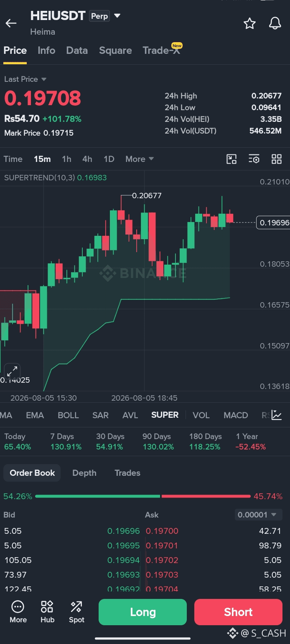Open chart indicator settings icon
This screenshot has width=290, height=644.
point(254,159)
